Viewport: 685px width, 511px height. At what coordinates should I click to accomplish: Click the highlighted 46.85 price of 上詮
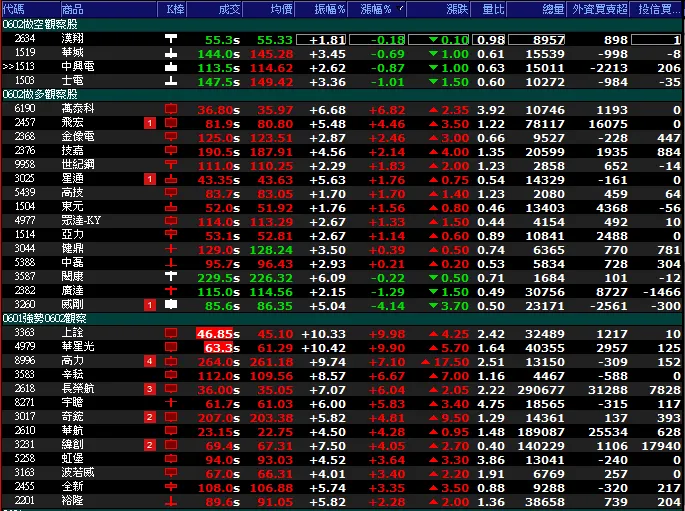[x=214, y=334]
